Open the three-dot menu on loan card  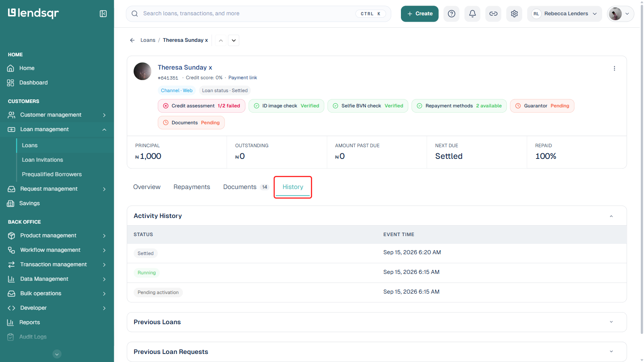(x=614, y=68)
